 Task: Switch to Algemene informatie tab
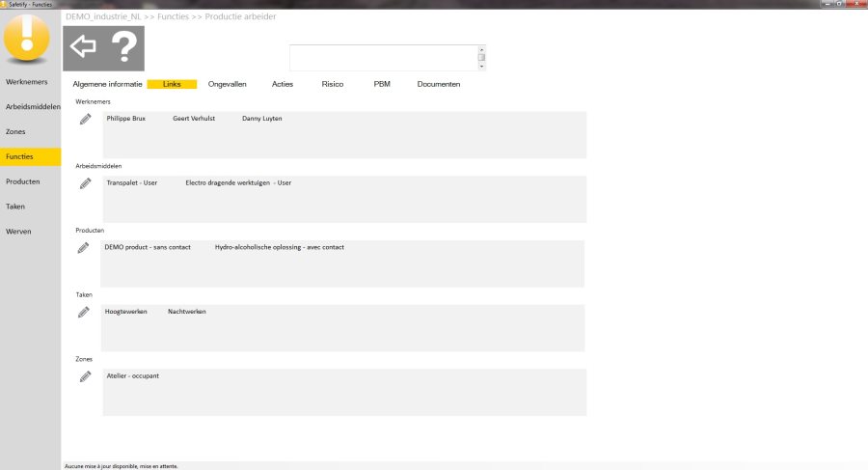[x=107, y=84]
